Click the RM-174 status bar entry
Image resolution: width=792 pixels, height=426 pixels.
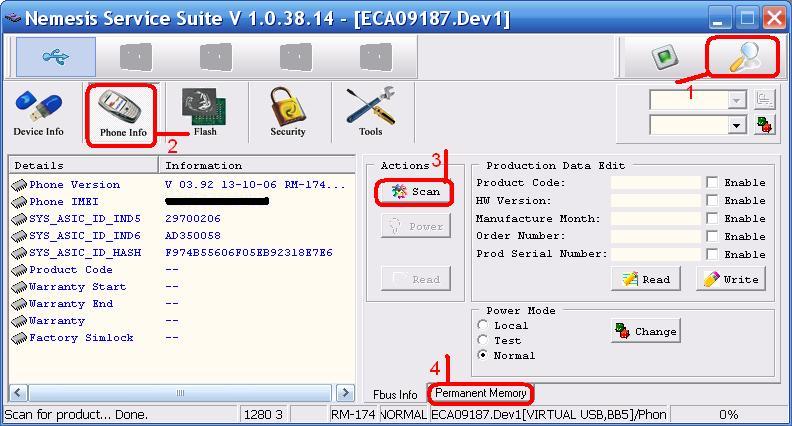[x=353, y=414]
